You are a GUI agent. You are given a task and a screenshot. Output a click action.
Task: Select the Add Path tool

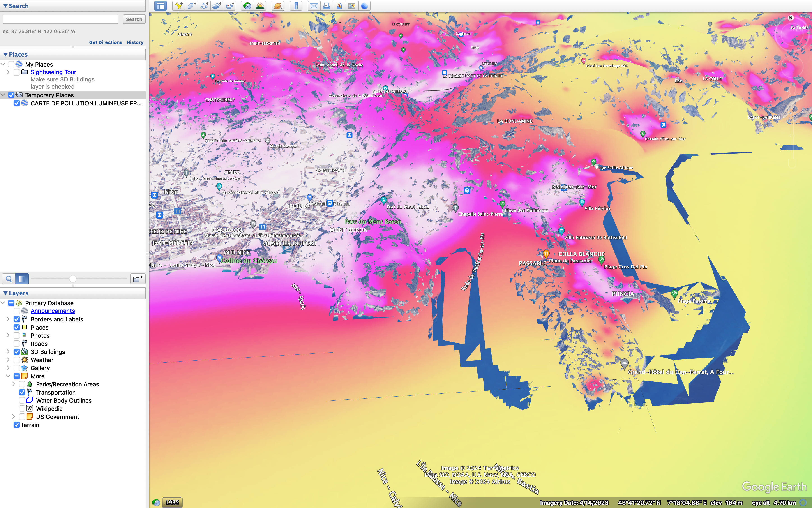(x=204, y=6)
